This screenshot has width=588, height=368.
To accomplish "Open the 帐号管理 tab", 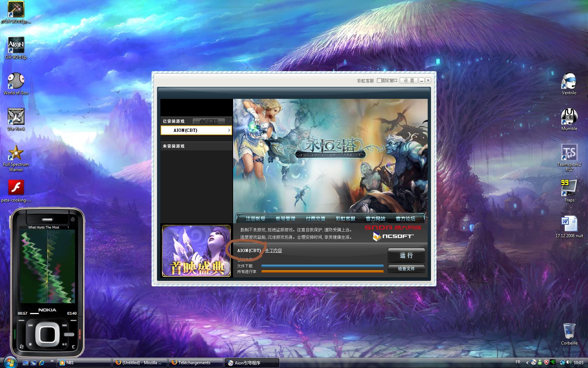I will coord(285,219).
